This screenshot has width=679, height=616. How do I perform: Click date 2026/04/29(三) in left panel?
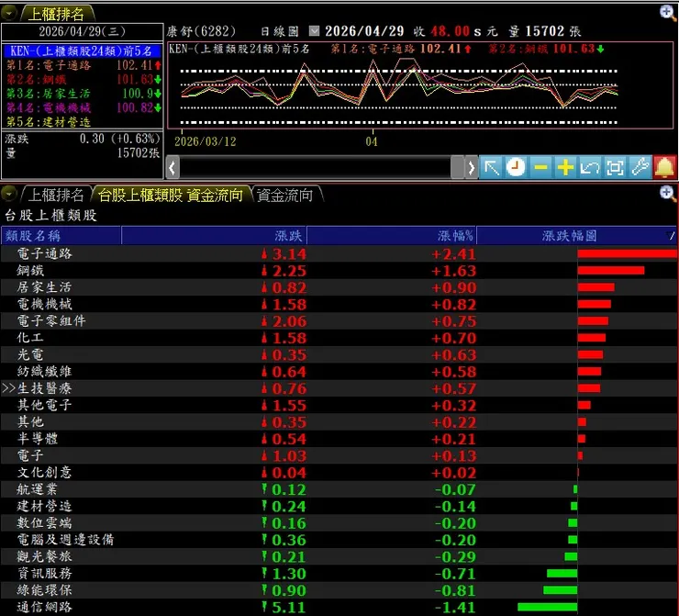pos(83,31)
